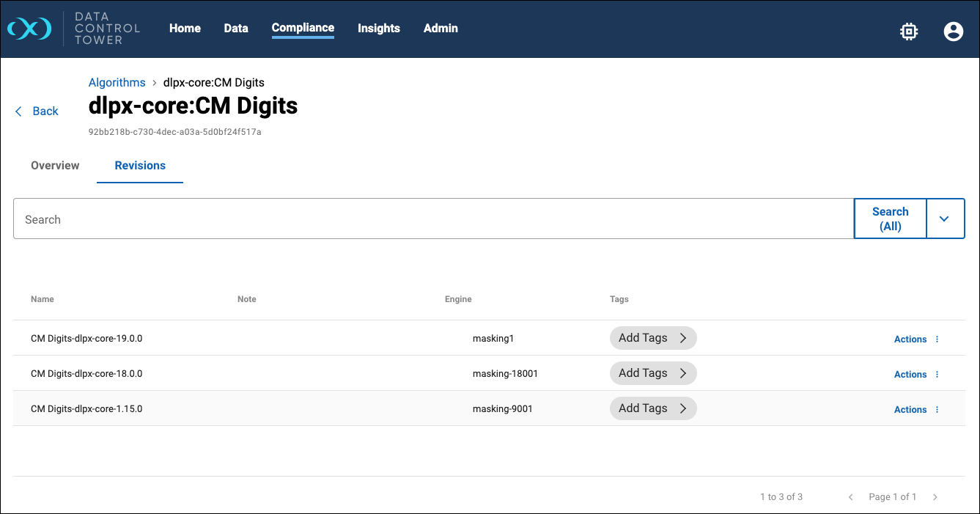Switch to the Overview tab
980x514 pixels.
point(55,166)
